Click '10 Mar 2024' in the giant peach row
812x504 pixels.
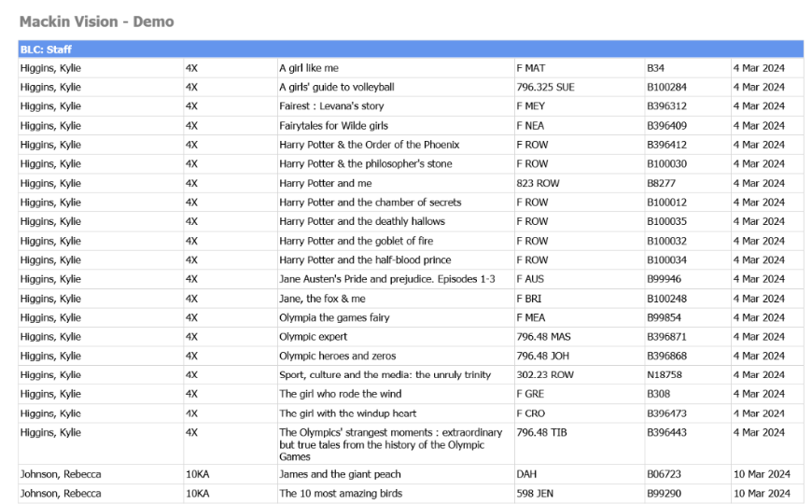coord(762,474)
